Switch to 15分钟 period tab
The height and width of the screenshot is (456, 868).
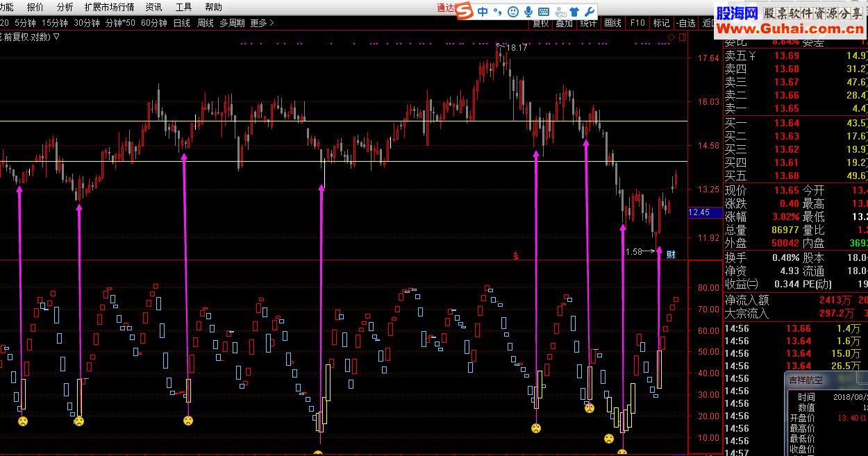tap(55, 23)
